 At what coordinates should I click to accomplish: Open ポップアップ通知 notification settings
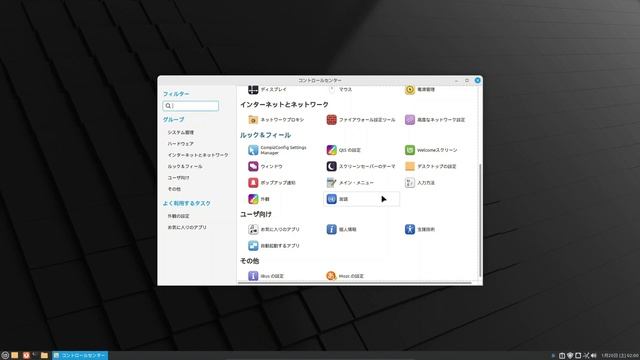pyautogui.click(x=272, y=182)
